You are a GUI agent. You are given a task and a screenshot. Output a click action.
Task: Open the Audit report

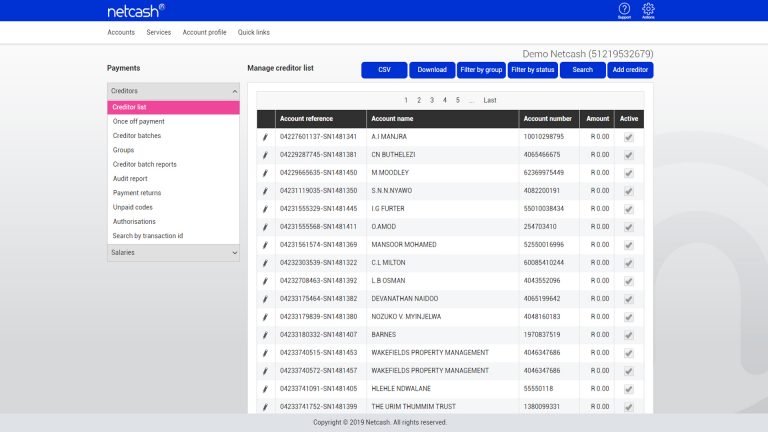click(x=130, y=179)
